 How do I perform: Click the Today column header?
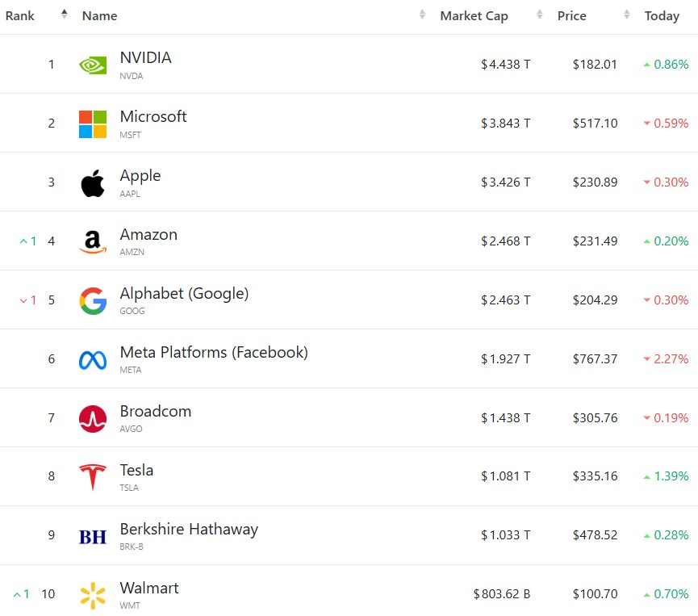click(662, 16)
